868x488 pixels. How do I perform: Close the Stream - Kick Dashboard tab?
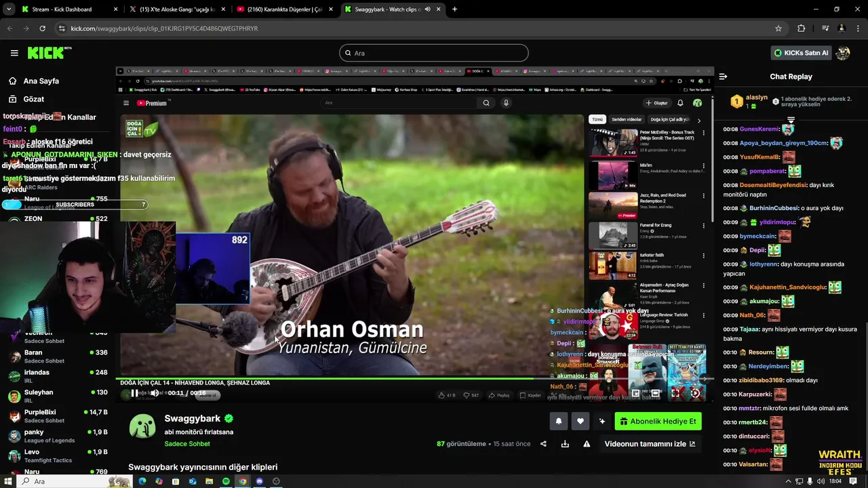115,9
